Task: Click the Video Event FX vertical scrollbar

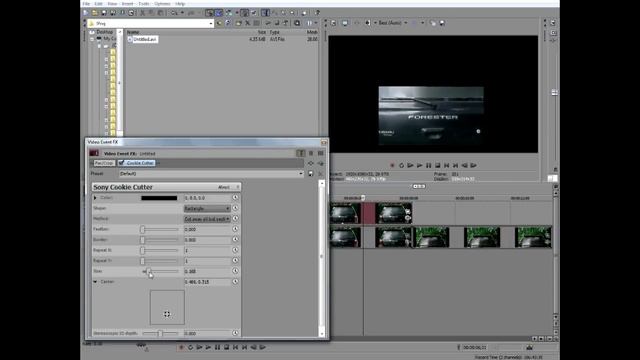Action: pyautogui.click(x=322, y=258)
